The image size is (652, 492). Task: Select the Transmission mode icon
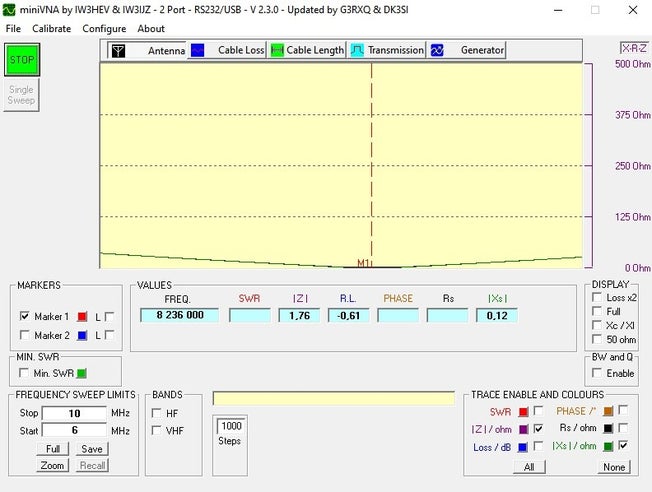(x=357, y=50)
